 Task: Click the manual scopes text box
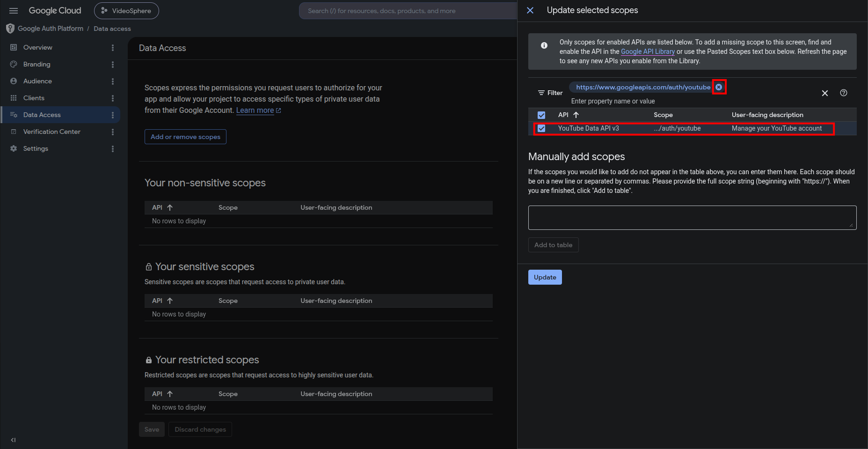pyautogui.click(x=692, y=218)
